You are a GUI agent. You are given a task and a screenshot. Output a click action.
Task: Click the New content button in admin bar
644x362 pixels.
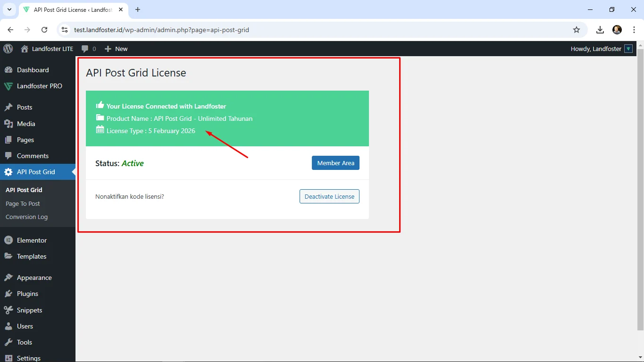(116, 49)
